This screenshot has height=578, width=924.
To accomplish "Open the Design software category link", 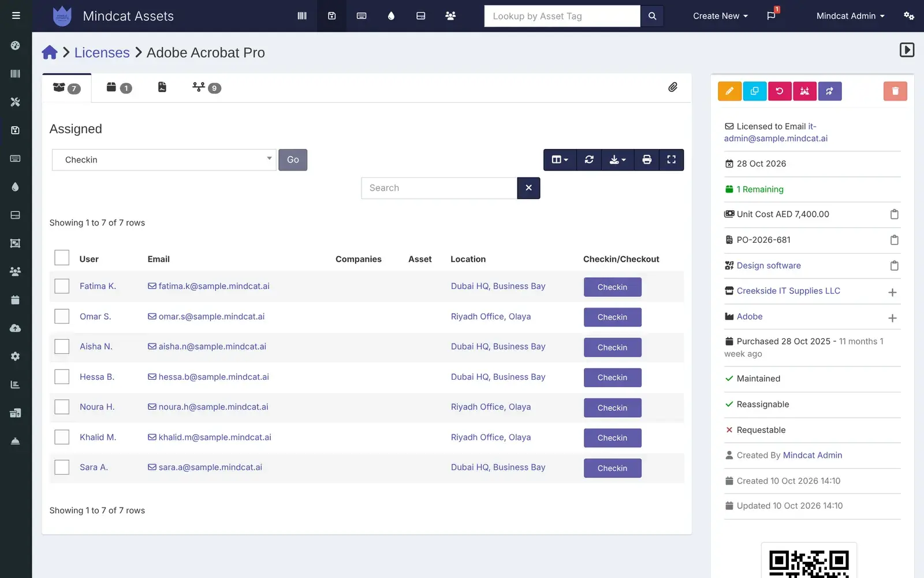I will (x=769, y=265).
